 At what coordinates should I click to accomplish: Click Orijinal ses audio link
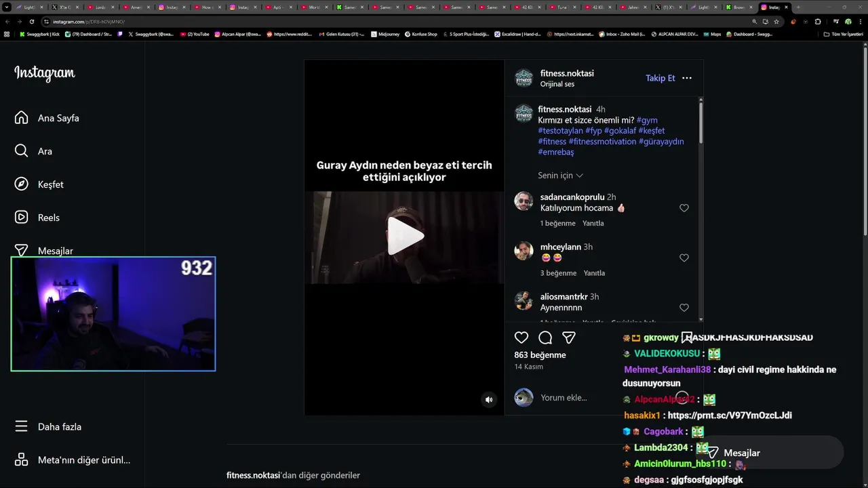(557, 84)
